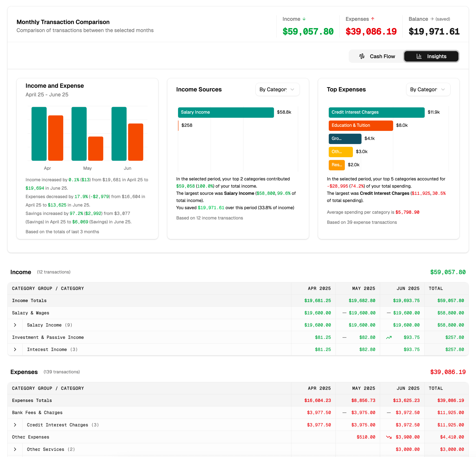476x457 pixels.
Task: Click the orange Education & Tuition bar
Action: [361, 125]
